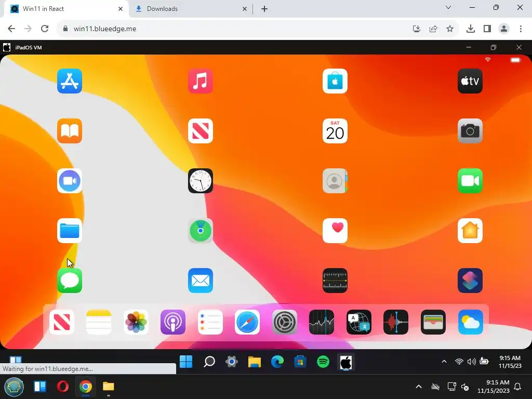Install app icon in address bar

point(417,29)
